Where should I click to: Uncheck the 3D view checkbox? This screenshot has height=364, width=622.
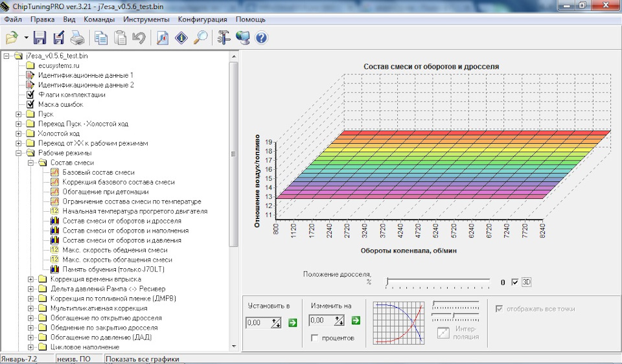(x=515, y=282)
